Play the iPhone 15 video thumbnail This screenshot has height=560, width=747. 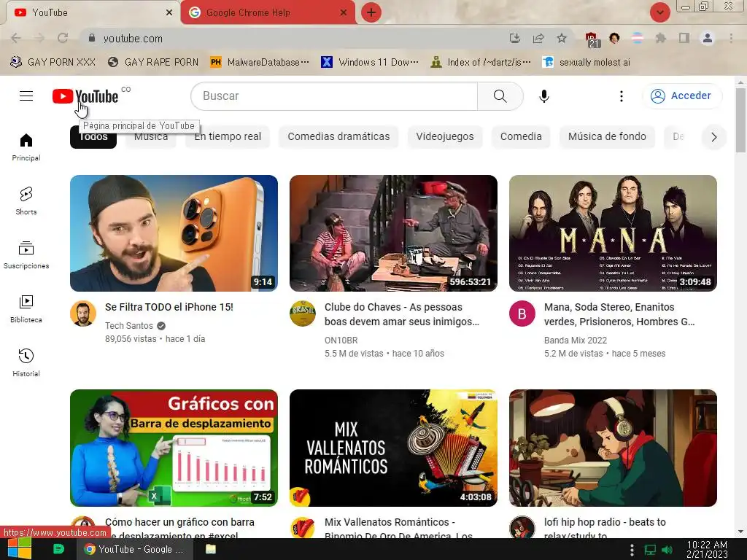tap(174, 233)
